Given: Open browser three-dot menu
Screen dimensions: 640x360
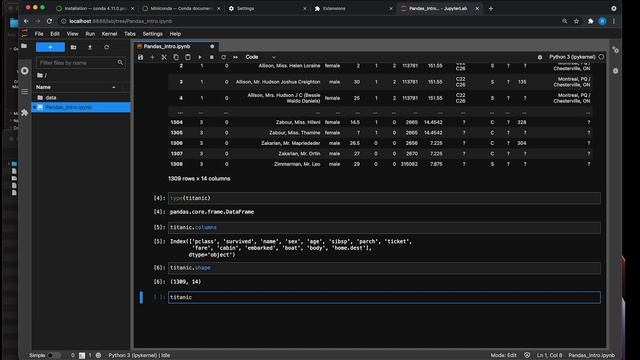Looking at the screenshot, I should click(x=614, y=21).
